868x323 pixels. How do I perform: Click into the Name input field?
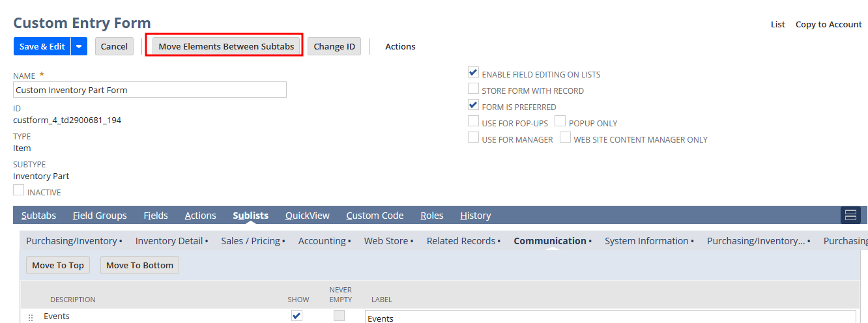point(150,90)
